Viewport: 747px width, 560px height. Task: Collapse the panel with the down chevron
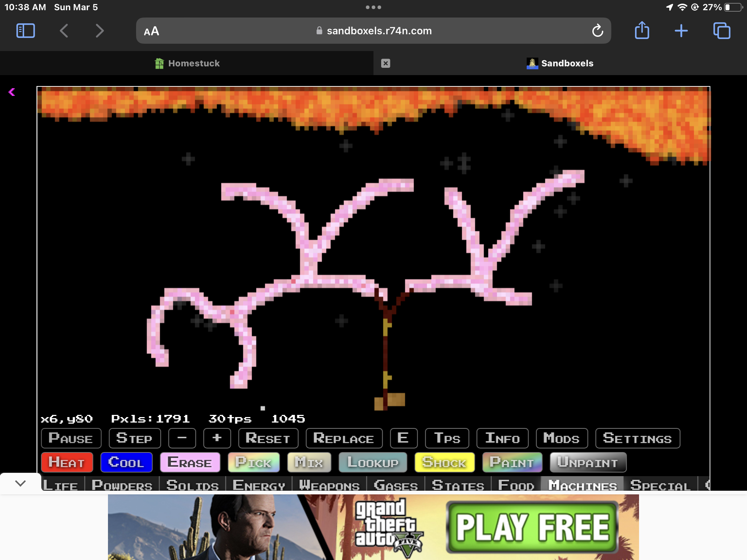(x=20, y=483)
